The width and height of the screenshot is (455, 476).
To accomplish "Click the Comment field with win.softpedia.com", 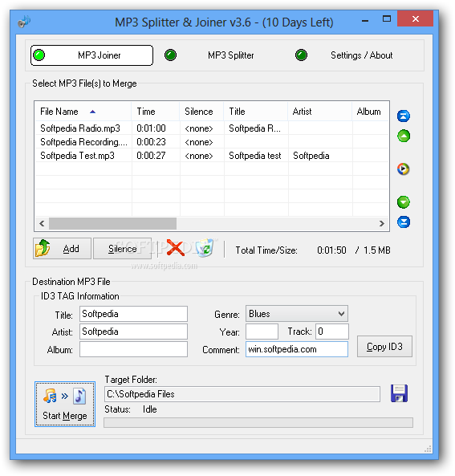I will [297, 349].
